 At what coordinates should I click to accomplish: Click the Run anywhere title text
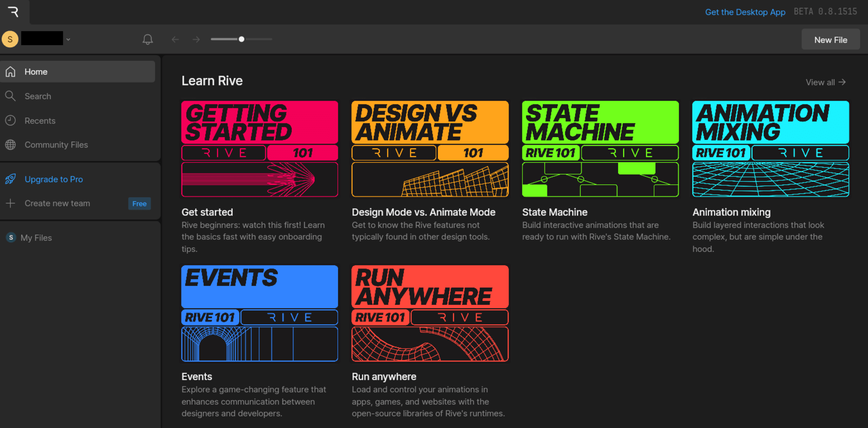[384, 376]
